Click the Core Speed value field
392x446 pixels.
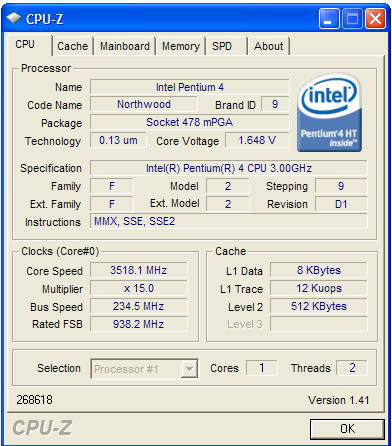pos(139,270)
